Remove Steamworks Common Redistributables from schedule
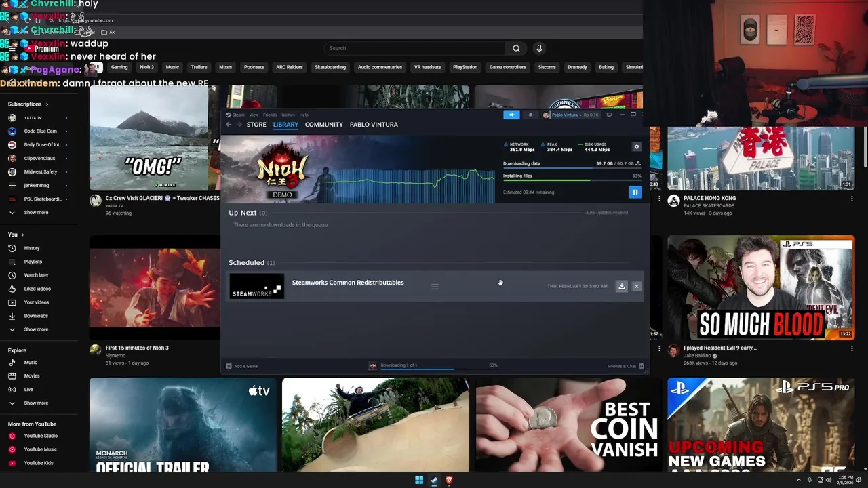 pos(636,286)
